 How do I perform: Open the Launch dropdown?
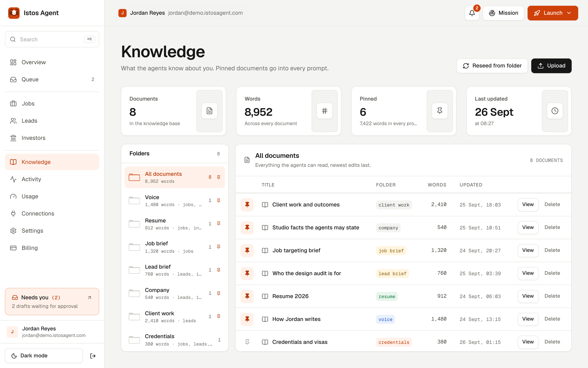tap(552, 13)
